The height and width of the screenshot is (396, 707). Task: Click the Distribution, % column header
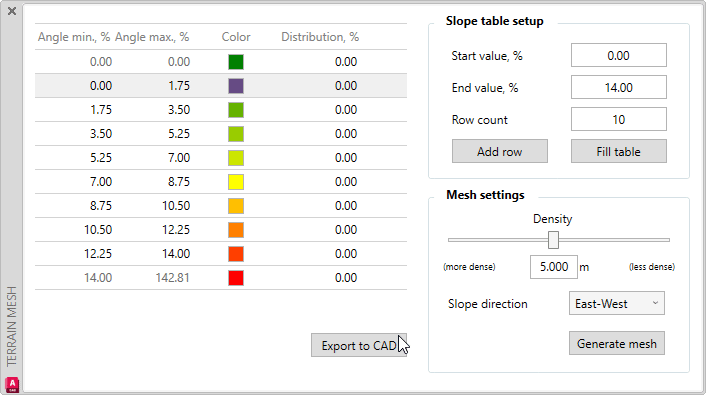point(320,37)
